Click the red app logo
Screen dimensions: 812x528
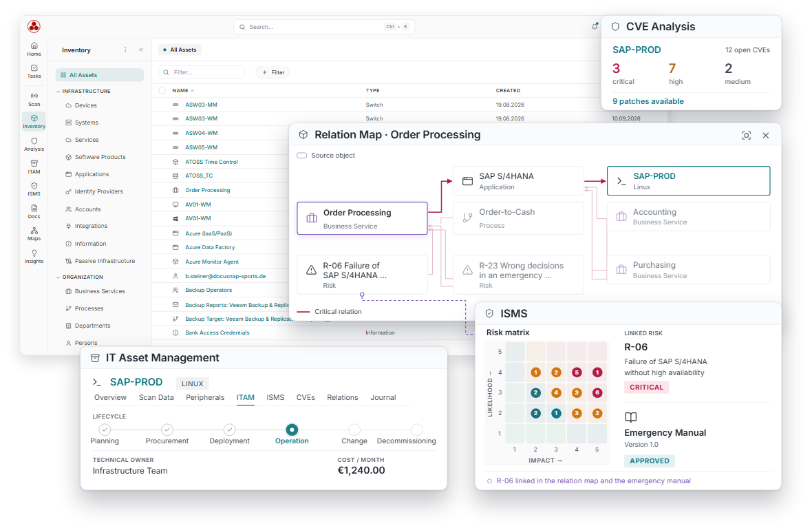point(34,26)
